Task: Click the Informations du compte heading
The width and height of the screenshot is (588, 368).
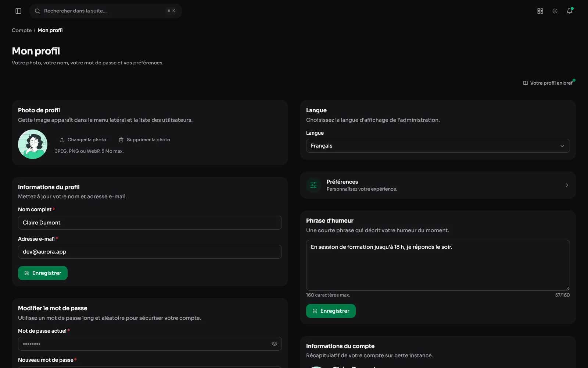Action: 340,346
